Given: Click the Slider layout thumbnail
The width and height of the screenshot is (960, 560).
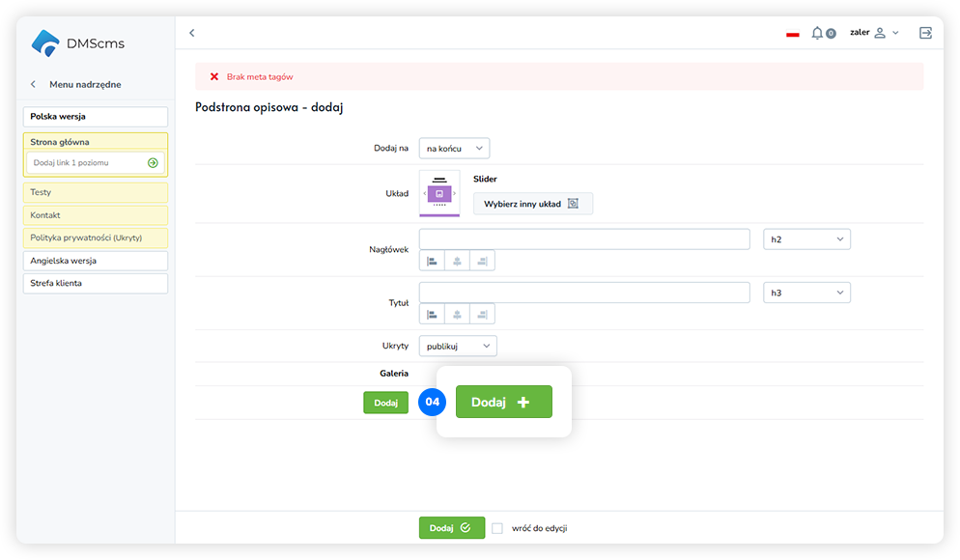Looking at the screenshot, I should pos(439,193).
